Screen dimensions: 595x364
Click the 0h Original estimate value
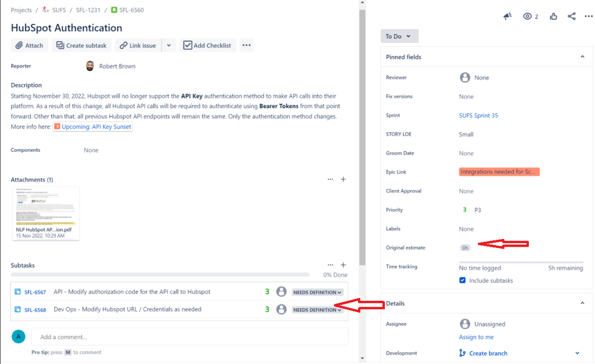pos(465,248)
